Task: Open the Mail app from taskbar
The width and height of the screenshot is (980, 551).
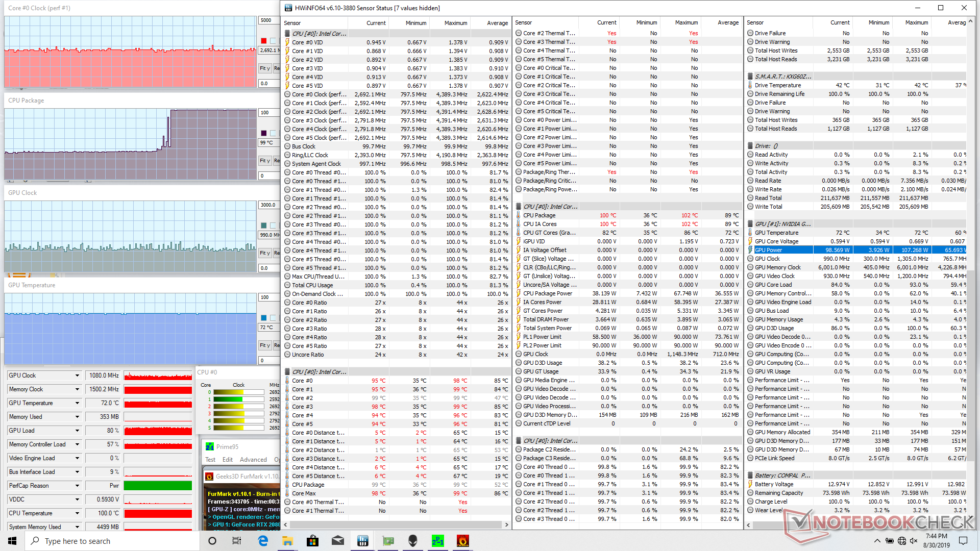Action: (x=337, y=541)
